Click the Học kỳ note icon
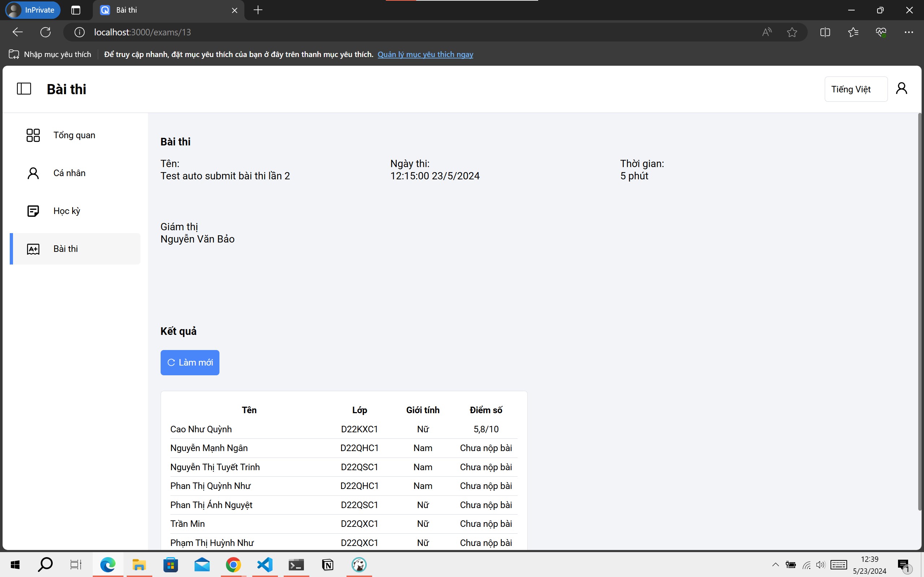 click(33, 211)
